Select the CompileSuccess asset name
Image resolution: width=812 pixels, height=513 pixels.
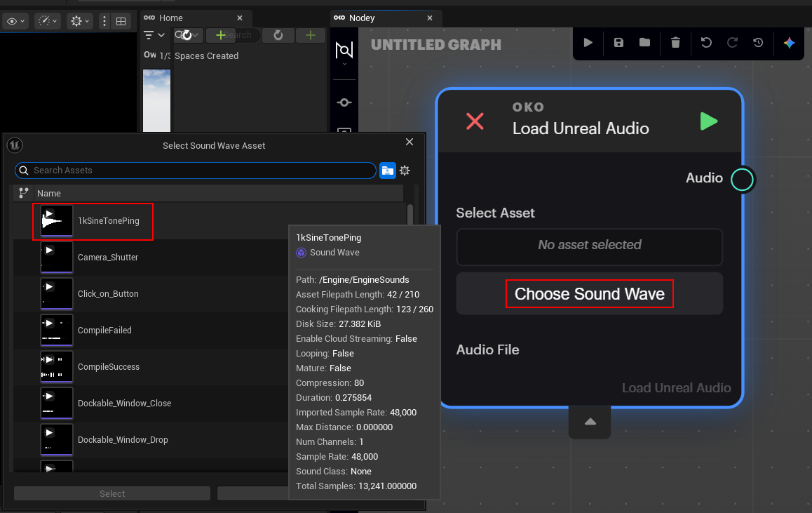(109, 367)
